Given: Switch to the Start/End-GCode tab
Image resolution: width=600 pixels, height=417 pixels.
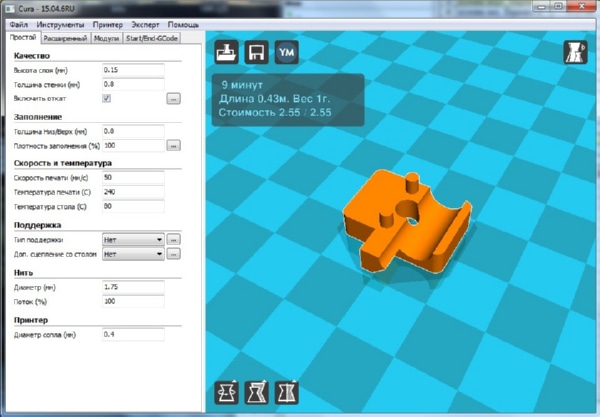Looking at the screenshot, I should (152, 38).
